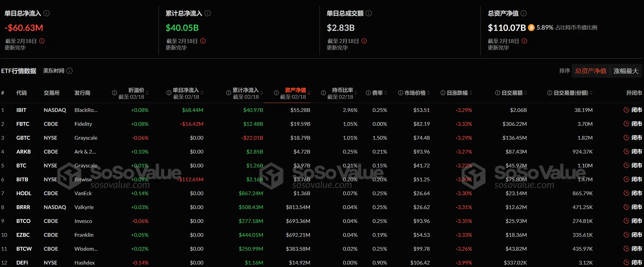This screenshot has height=267, width=644.
Task: Click info icon before 费率 column header
Action: pyautogui.click(x=368, y=93)
